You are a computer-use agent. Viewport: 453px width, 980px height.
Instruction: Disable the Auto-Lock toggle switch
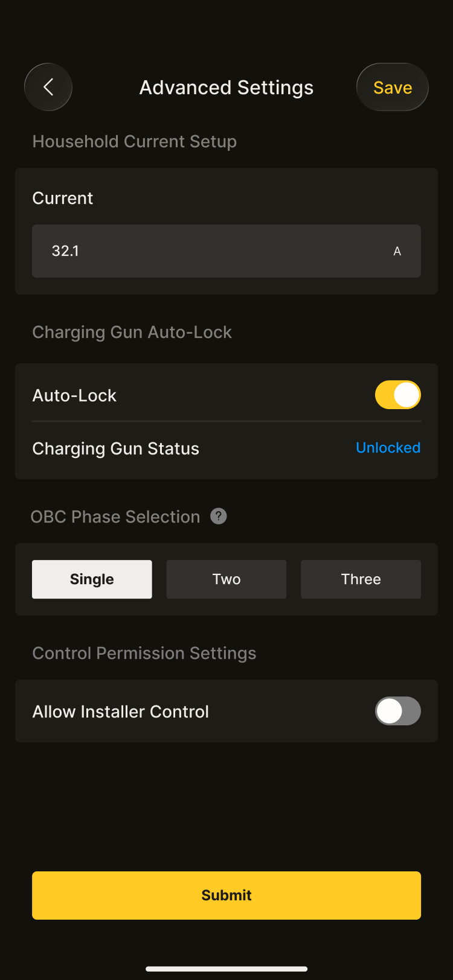397,395
